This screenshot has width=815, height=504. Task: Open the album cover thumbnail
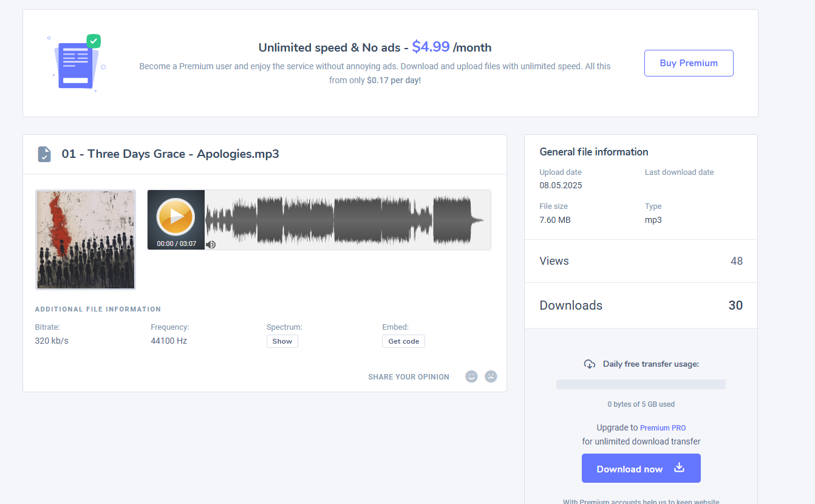[x=86, y=239]
